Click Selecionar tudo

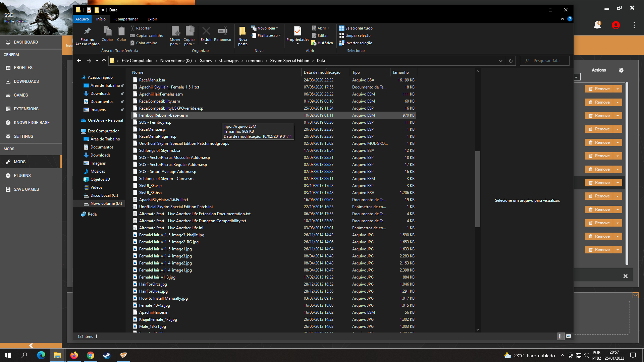tap(356, 28)
